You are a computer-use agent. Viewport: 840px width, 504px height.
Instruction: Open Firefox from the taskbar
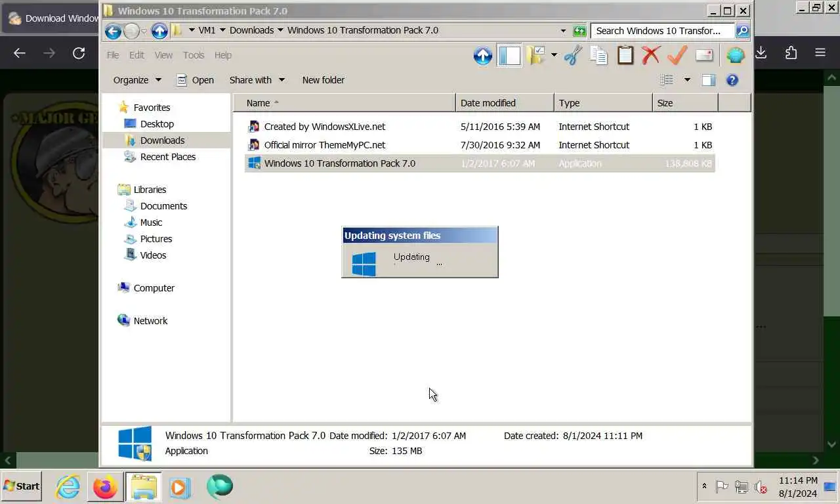(105, 487)
